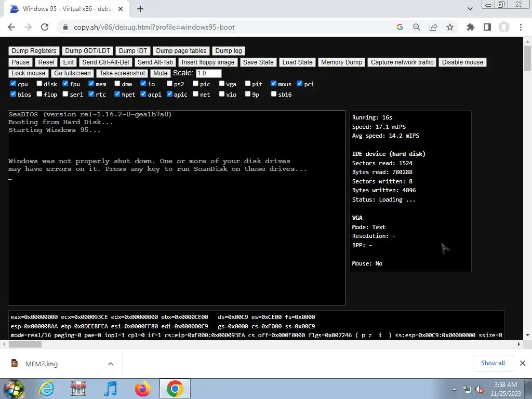
Task: Click the address bar URL
Action: 154,27
